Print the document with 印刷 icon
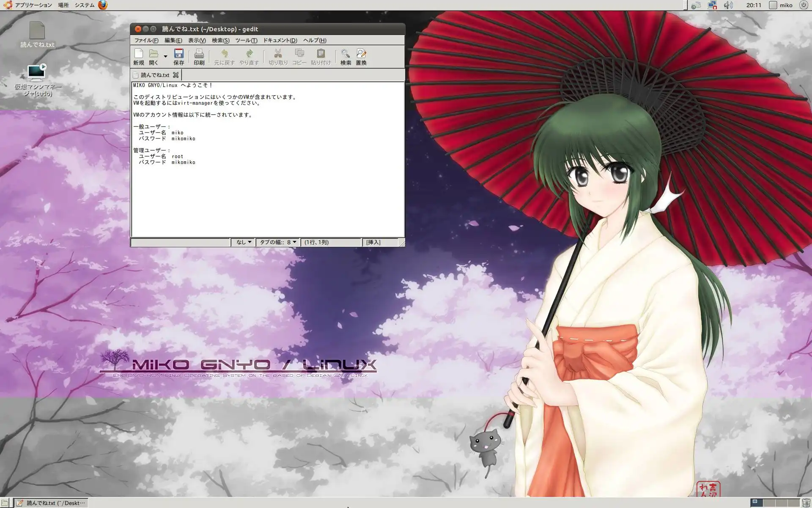Viewport: 812px width, 508px height. (x=199, y=57)
